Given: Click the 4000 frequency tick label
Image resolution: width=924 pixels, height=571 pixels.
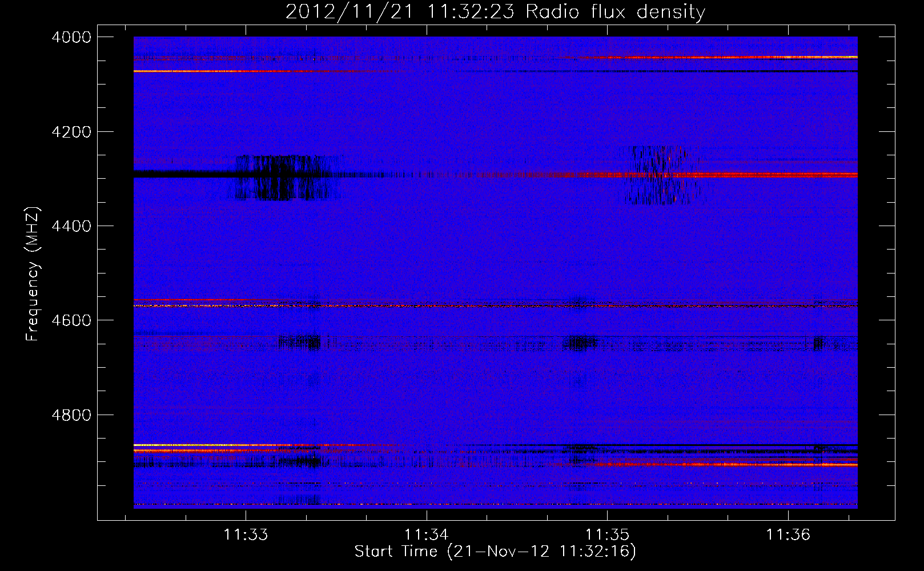Looking at the screenshot, I should tap(71, 37).
